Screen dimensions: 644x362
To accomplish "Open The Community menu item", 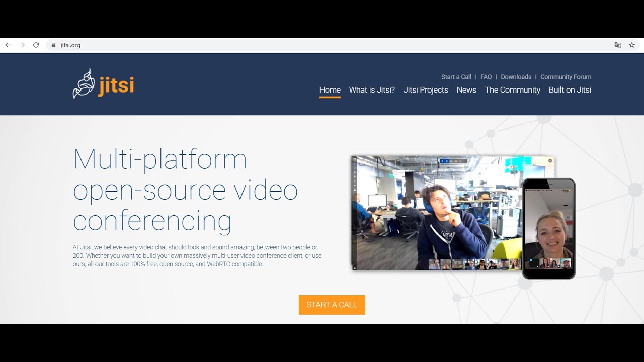I will (513, 90).
